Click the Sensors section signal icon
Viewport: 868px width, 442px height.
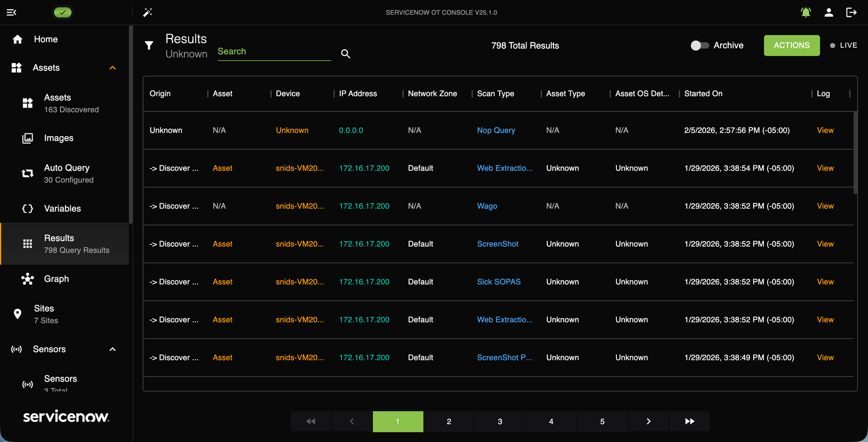coord(16,349)
